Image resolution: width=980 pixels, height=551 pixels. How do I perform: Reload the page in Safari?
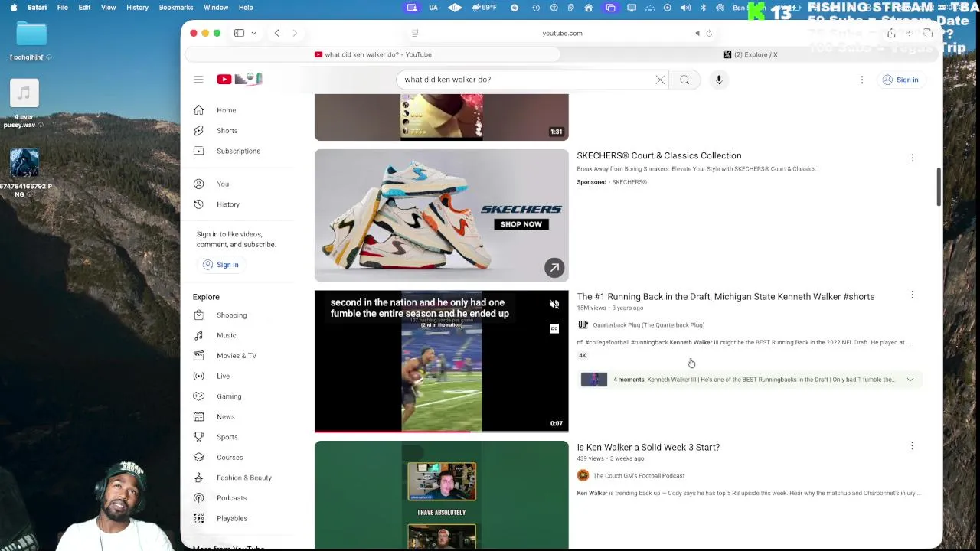[x=709, y=33]
